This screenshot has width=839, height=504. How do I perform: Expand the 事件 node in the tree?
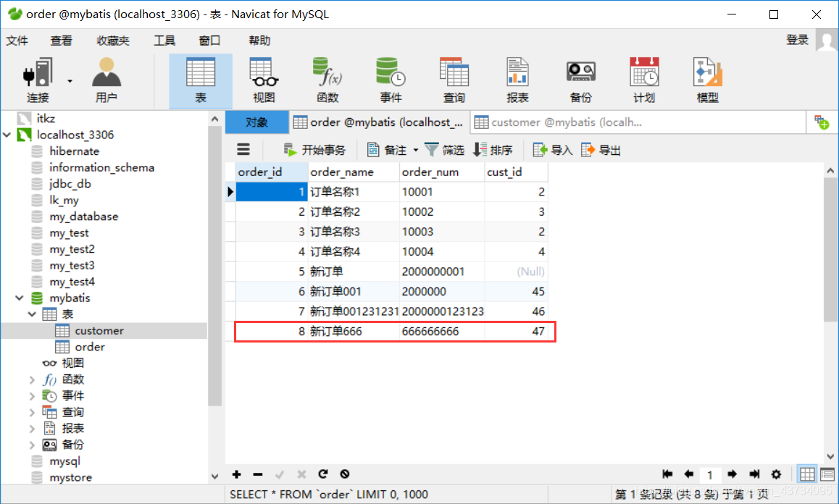tap(32, 396)
